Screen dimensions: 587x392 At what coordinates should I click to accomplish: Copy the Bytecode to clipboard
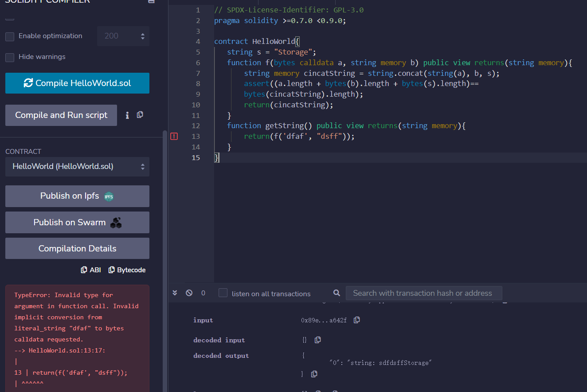pyautogui.click(x=127, y=270)
